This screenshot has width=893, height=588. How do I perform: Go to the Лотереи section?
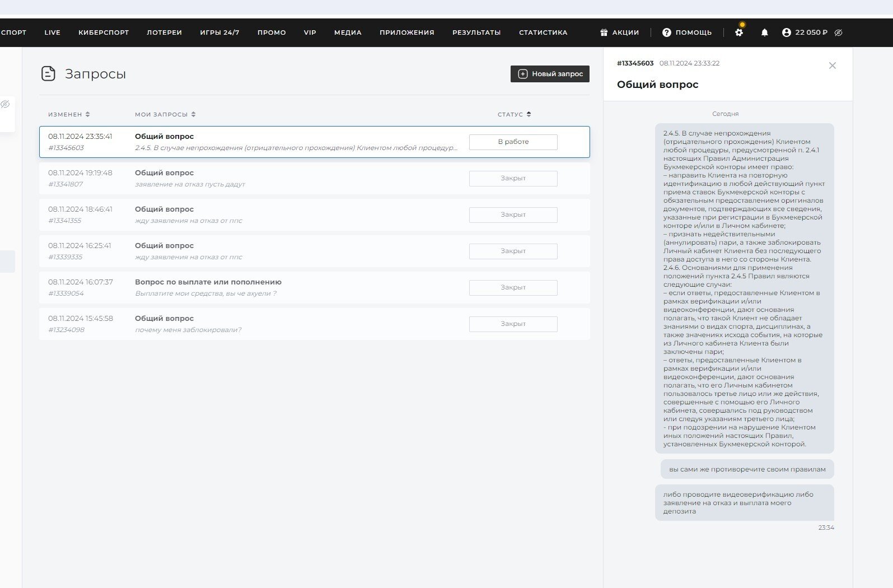(164, 32)
